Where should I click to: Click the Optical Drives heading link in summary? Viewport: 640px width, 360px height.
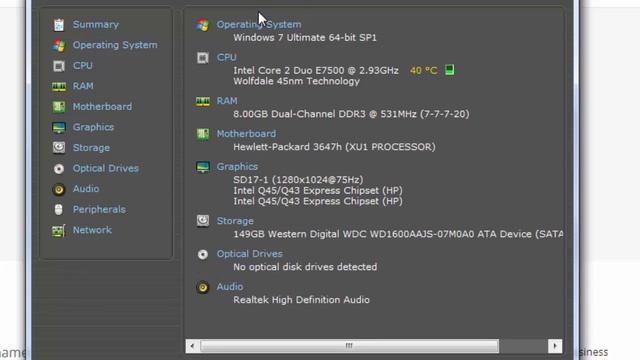tap(249, 254)
